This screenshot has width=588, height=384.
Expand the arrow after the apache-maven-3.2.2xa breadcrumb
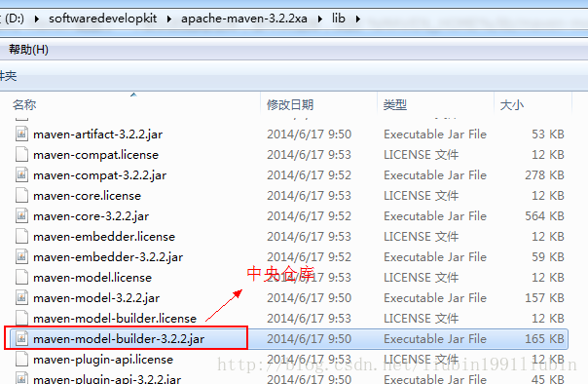[x=320, y=19]
